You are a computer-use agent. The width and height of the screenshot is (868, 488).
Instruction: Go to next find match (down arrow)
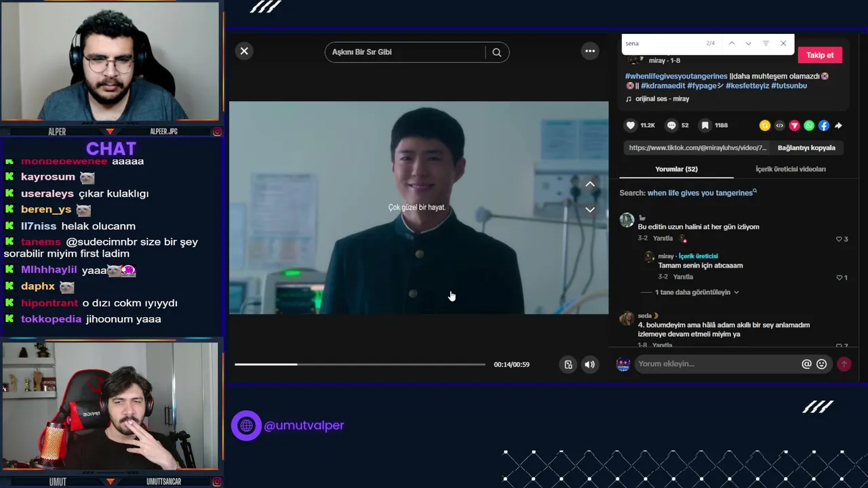tap(748, 43)
